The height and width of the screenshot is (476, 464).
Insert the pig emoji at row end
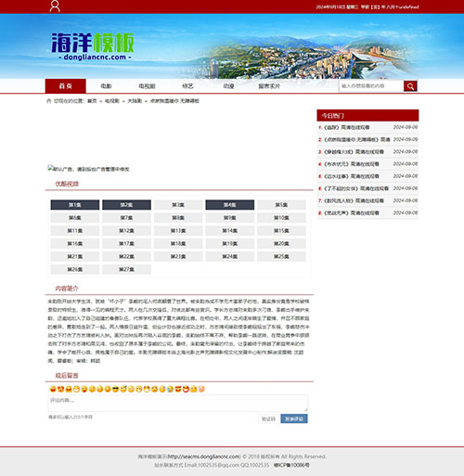click(201, 389)
